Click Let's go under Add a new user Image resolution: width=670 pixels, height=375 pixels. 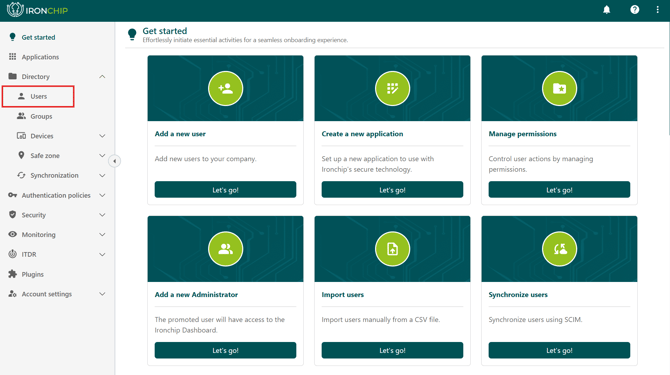coord(225,190)
